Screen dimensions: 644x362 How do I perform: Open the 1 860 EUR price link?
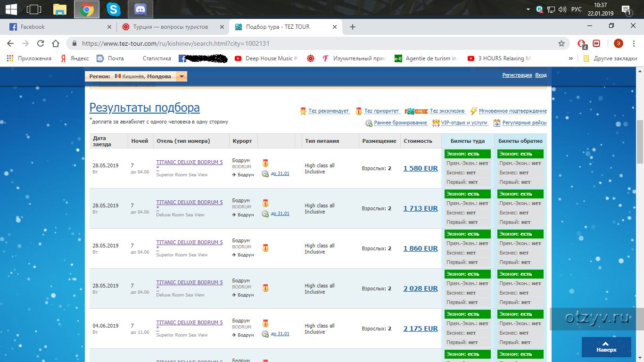pyautogui.click(x=421, y=248)
